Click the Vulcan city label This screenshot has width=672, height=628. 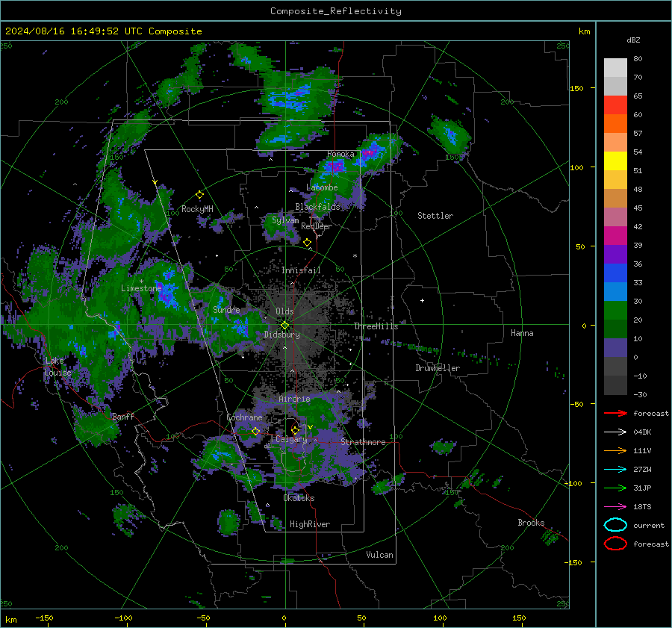[379, 555]
